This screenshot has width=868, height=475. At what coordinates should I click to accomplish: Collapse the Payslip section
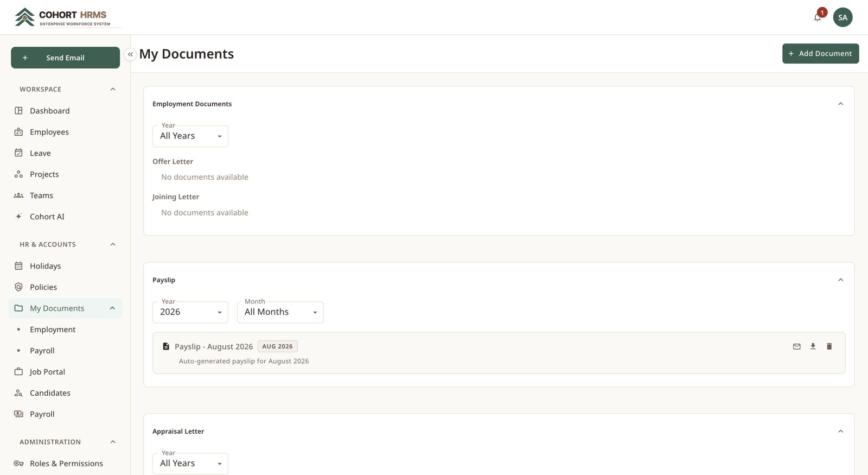[840, 280]
